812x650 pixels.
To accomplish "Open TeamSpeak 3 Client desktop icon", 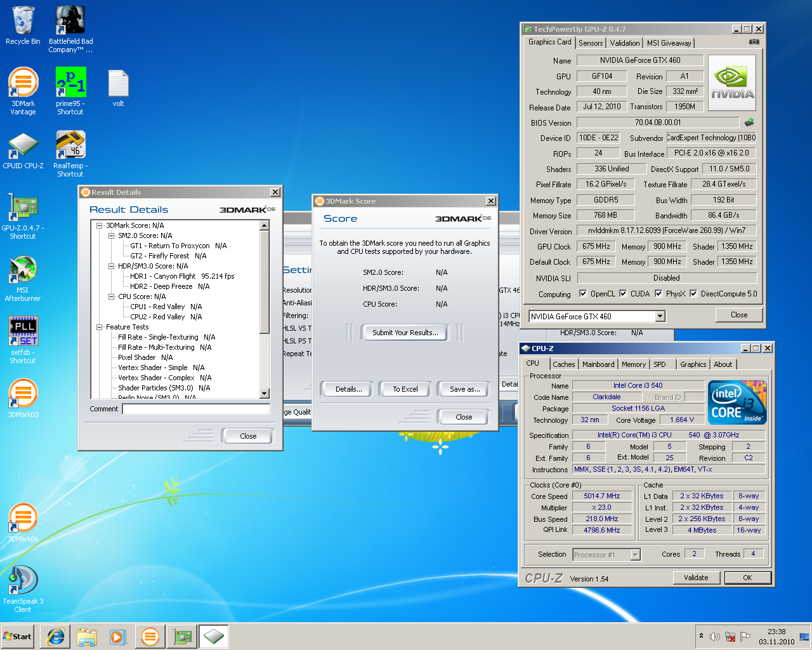I will [23, 588].
